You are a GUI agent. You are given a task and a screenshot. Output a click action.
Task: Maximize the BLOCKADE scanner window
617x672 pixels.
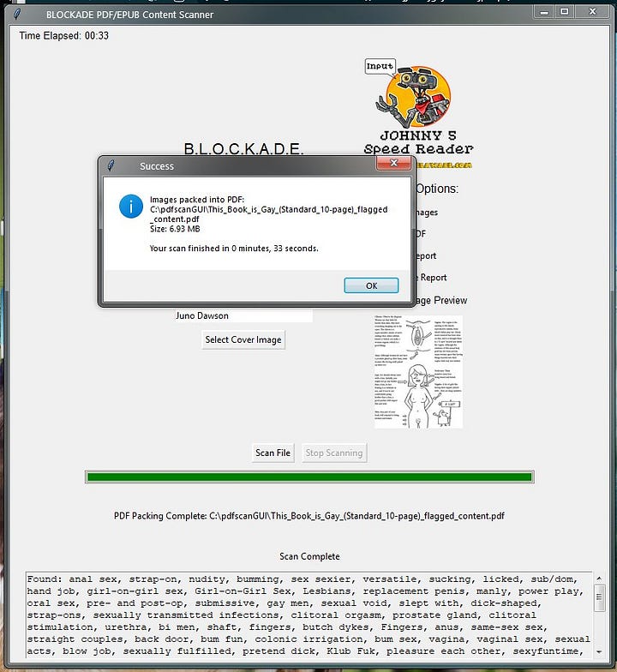pos(565,12)
